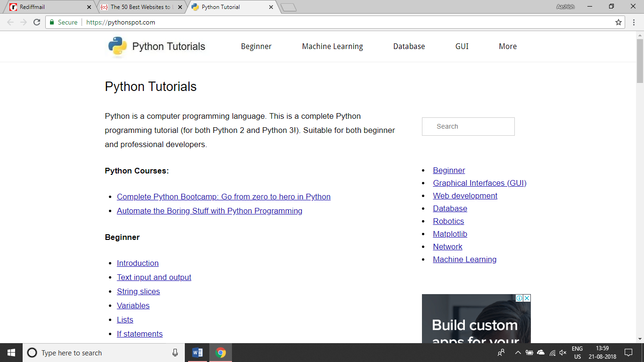Click the Build custom apps advertisement
The image size is (644, 362).
point(476,319)
